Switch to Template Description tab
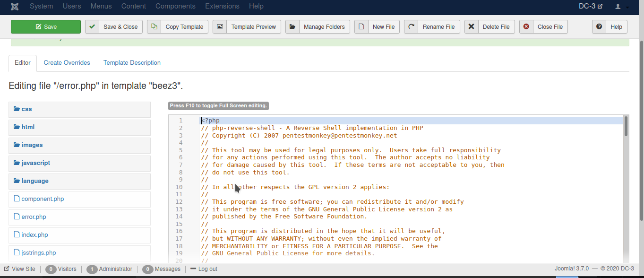The height and width of the screenshot is (278, 644). tap(132, 63)
